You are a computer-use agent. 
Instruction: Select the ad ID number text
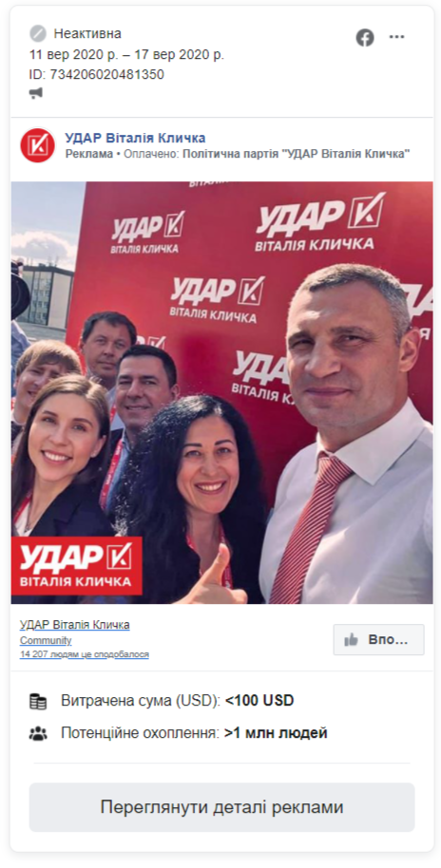107,74
